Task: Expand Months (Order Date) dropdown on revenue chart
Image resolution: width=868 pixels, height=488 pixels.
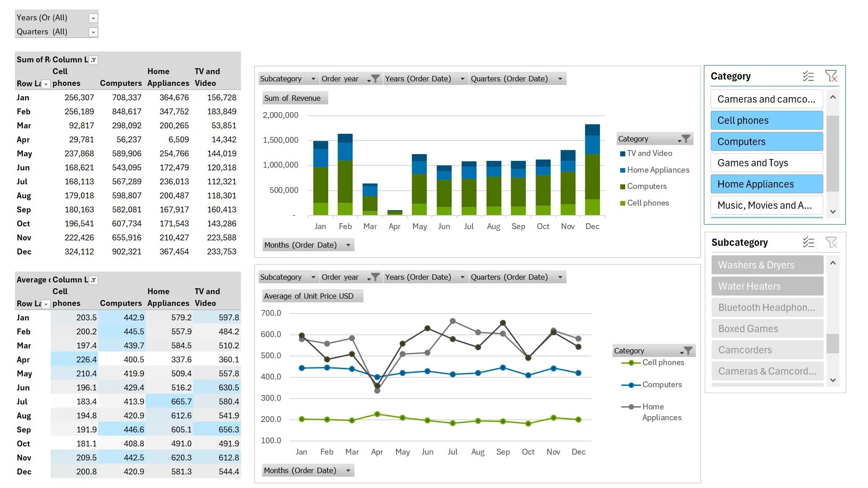Action: tap(348, 245)
